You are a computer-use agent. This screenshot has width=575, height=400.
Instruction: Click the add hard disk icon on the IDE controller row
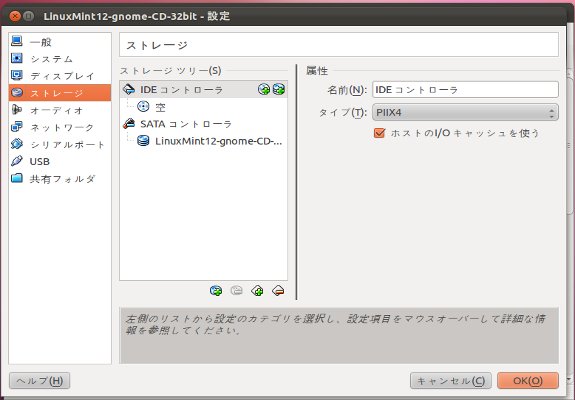point(279,89)
